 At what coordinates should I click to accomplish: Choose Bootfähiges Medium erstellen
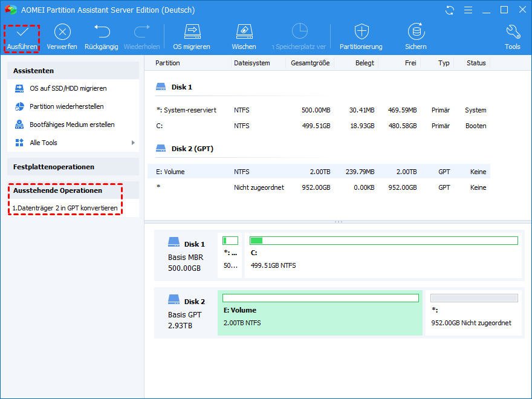72,125
